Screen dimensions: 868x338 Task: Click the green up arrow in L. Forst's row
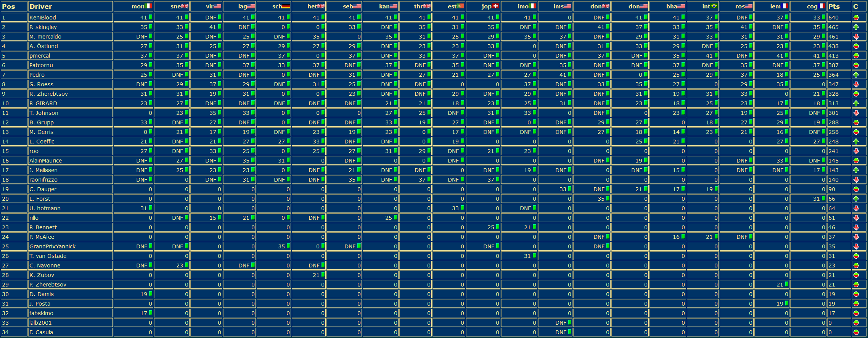[x=856, y=199]
